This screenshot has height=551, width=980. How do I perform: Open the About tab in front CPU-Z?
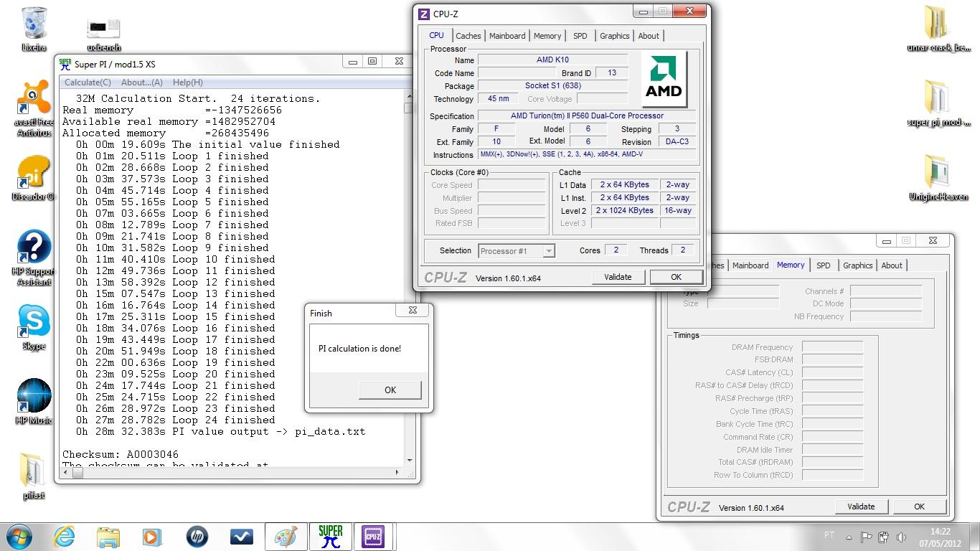(x=649, y=36)
